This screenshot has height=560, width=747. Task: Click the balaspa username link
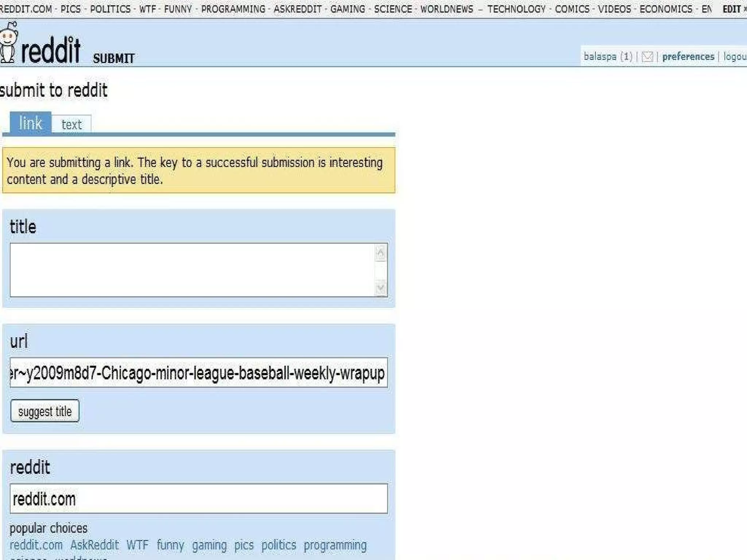(600, 57)
